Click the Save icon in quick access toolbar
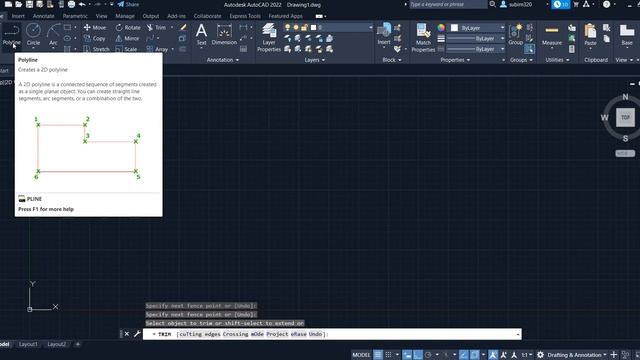 (29, 4)
